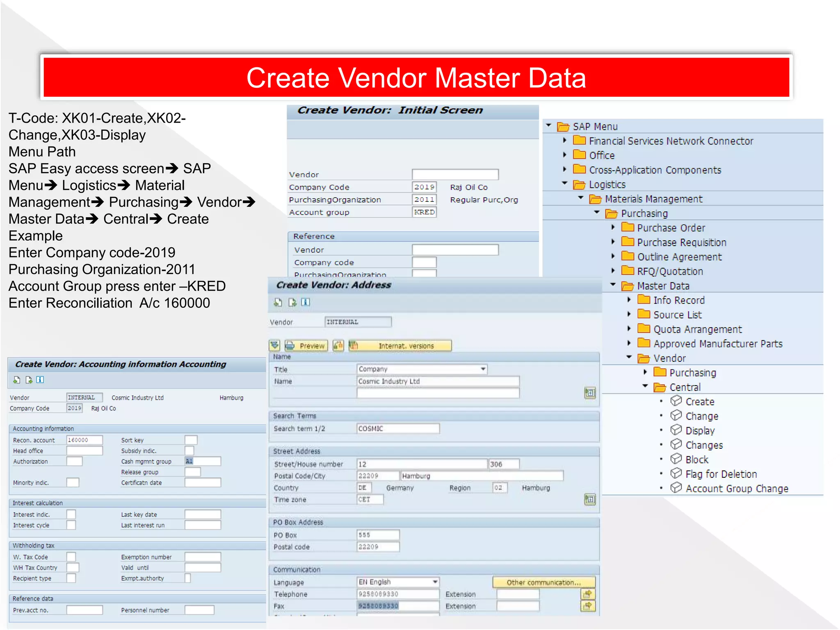The height and width of the screenshot is (630, 840).
Task: Click the Purchase Order folder icon
Action: [628, 227]
